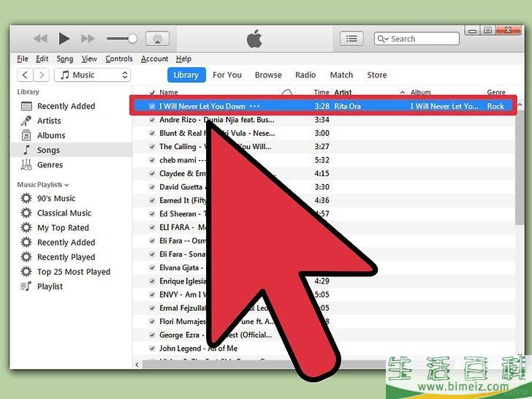Image resolution: width=532 pixels, height=399 pixels.
Task: Uncheck the Claydee song checkbox
Action: tap(152, 174)
